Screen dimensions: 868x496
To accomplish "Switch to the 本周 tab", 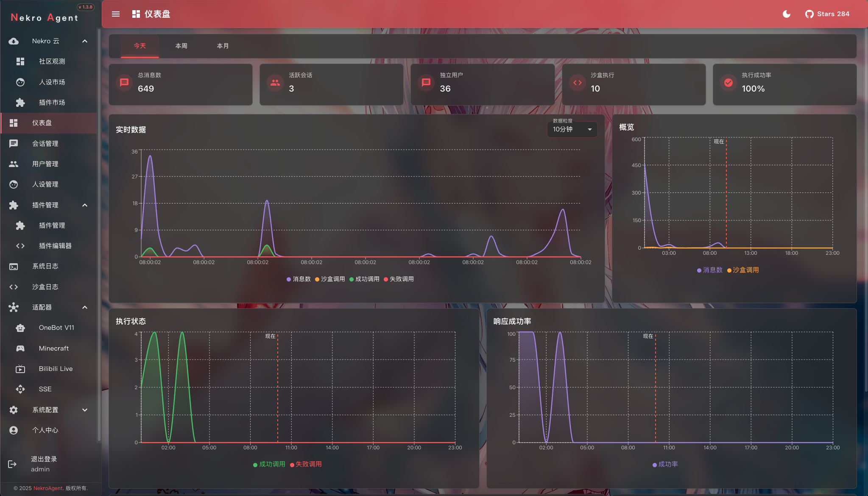I will (181, 46).
